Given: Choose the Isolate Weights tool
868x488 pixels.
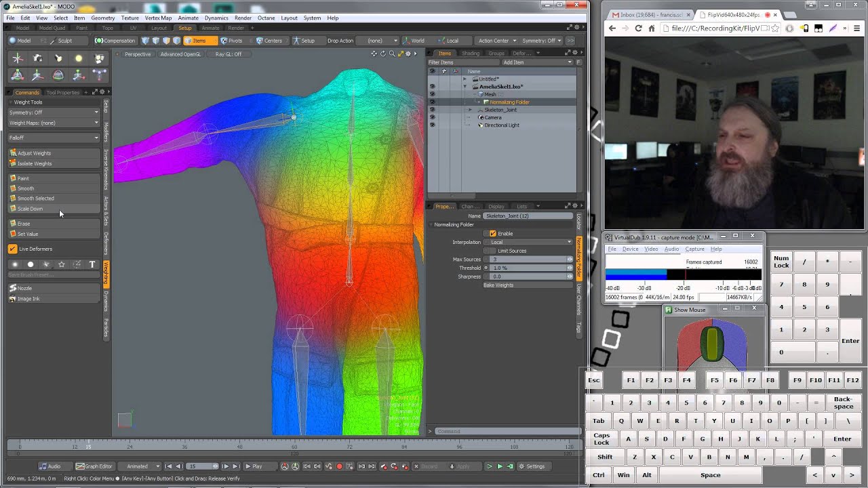Looking at the screenshot, I should [54, 163].
